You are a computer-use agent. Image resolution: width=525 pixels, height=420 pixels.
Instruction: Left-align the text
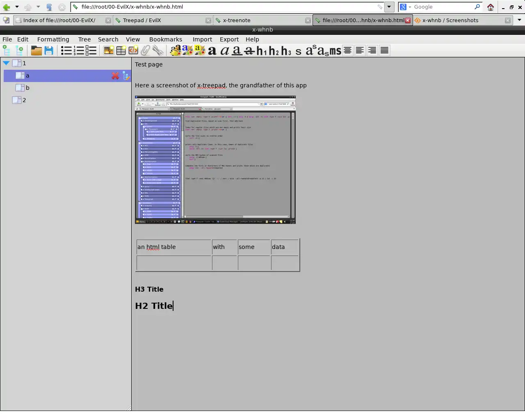[360, 50]
